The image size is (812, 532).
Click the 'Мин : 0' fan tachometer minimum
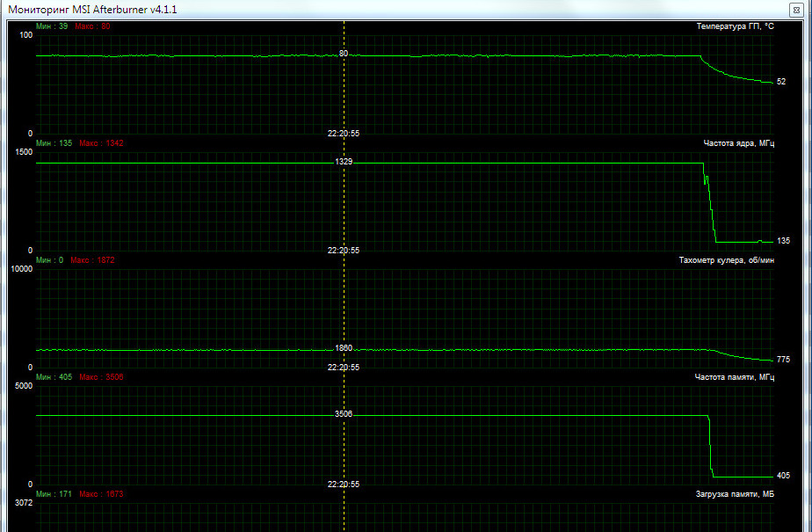(x=50, y=260)
